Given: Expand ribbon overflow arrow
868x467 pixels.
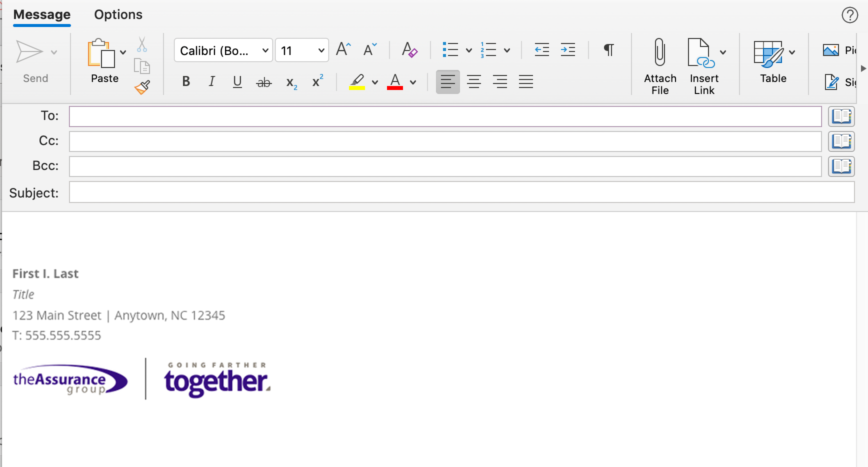Looking at the screenshot, I should coord(863,68).
